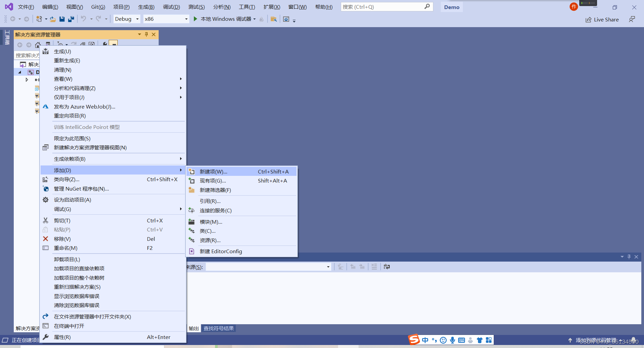644x348 pixels.
Task: Open the Output source combo box
Action: coord(268,267)
